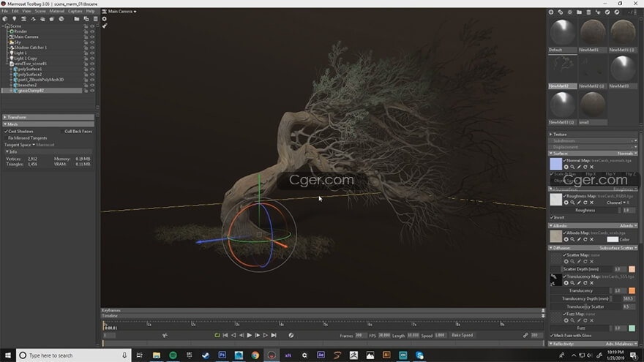Toggle Cast Shadows checkbox

(x=6, y=132)
